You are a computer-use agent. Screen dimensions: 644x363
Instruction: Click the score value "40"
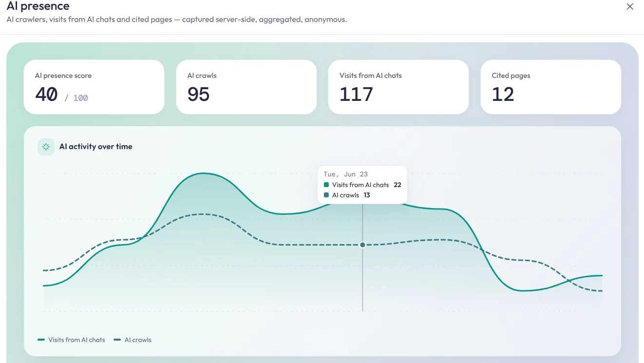tap(46, 94)
